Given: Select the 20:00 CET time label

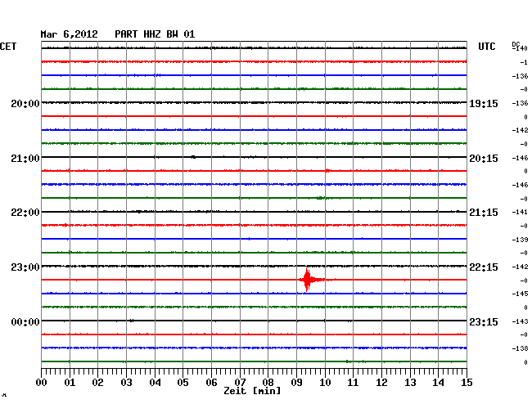Looking at the screenshot, I should click(x=25, y=104).
